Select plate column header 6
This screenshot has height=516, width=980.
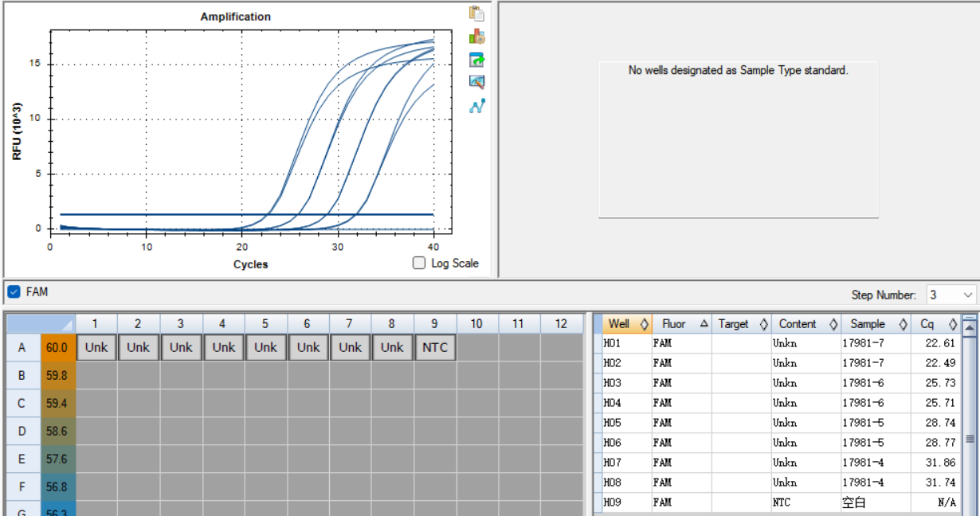(x=308, y=323)
